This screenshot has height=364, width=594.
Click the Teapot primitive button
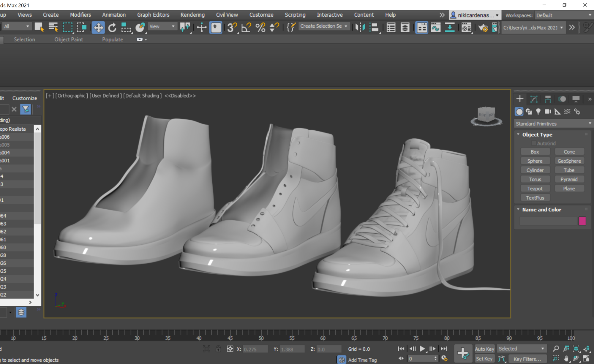click(x=535, y=189)
